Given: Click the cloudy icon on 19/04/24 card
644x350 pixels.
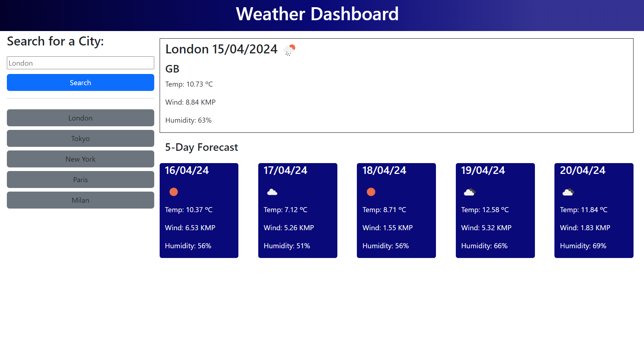Looking at the screenshot, I should 470,192.
